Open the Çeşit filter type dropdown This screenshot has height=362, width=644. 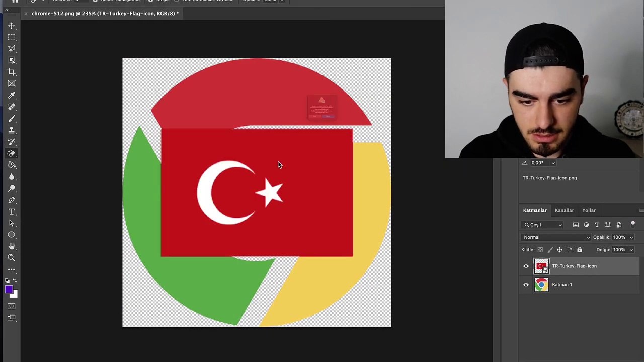coord(543,225)
